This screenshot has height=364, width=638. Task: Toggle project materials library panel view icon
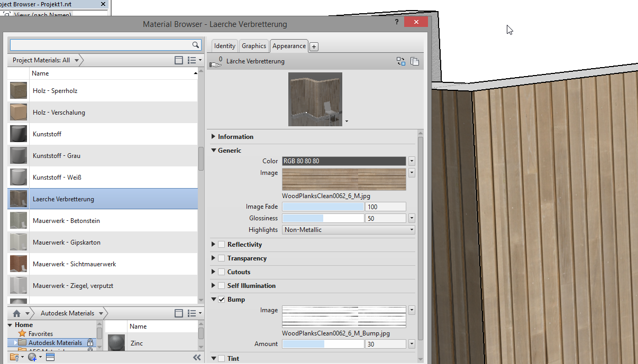pyautogui.click(x=179, y=60)
